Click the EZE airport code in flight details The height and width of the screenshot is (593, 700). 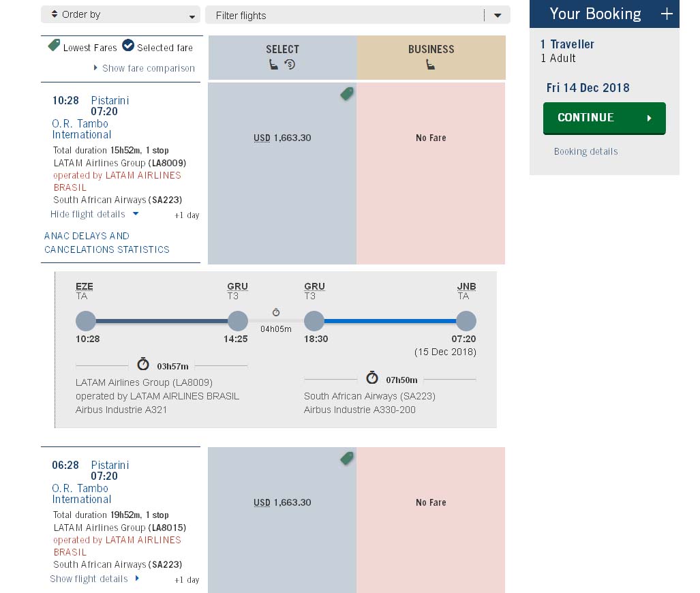point(85,286)
